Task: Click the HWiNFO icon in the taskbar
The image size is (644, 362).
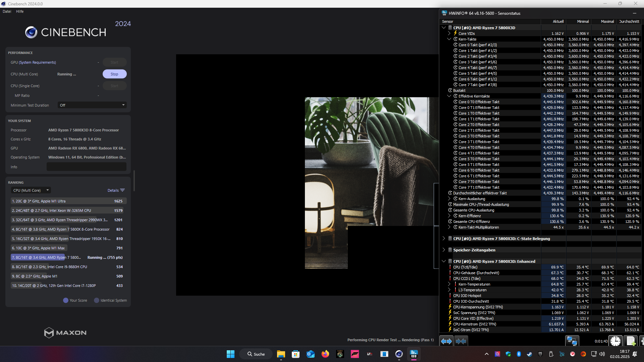Action: 414,354
